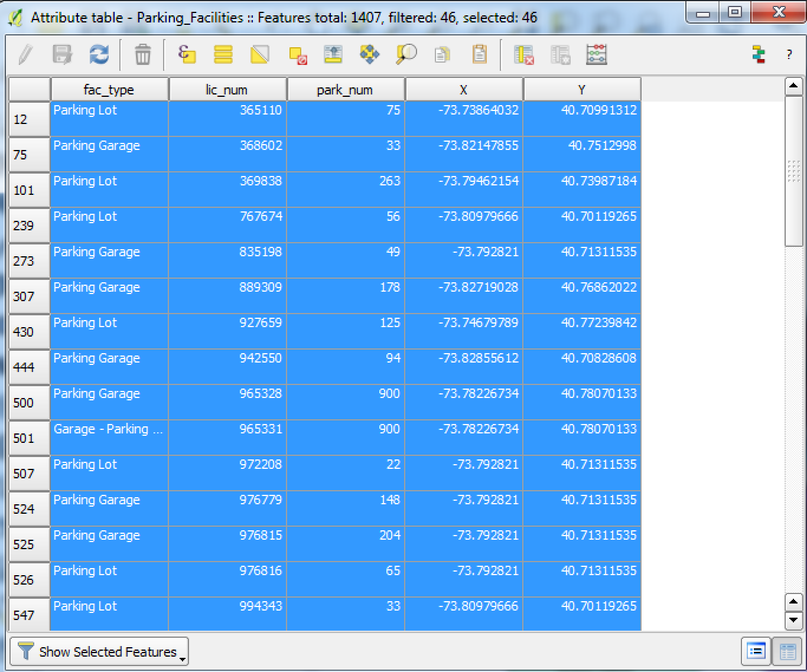Select row header 12
The height and width of the screenshot is (672, 807).
(29, 119)
